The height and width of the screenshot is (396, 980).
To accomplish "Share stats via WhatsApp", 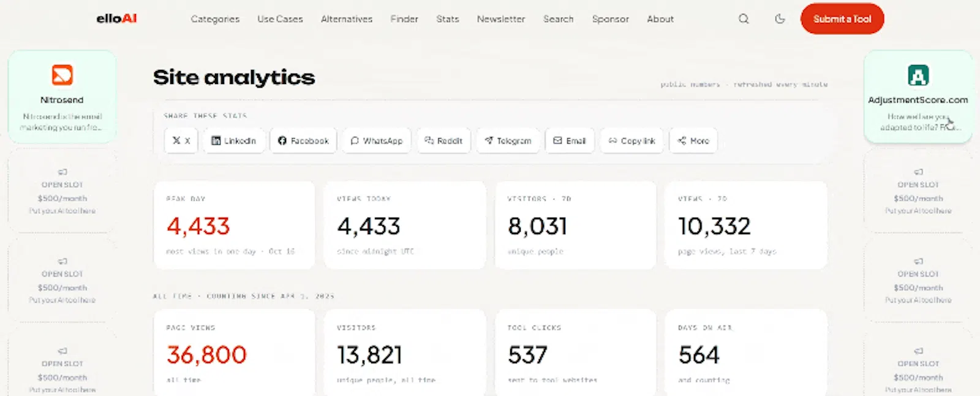I will point(377,141).
